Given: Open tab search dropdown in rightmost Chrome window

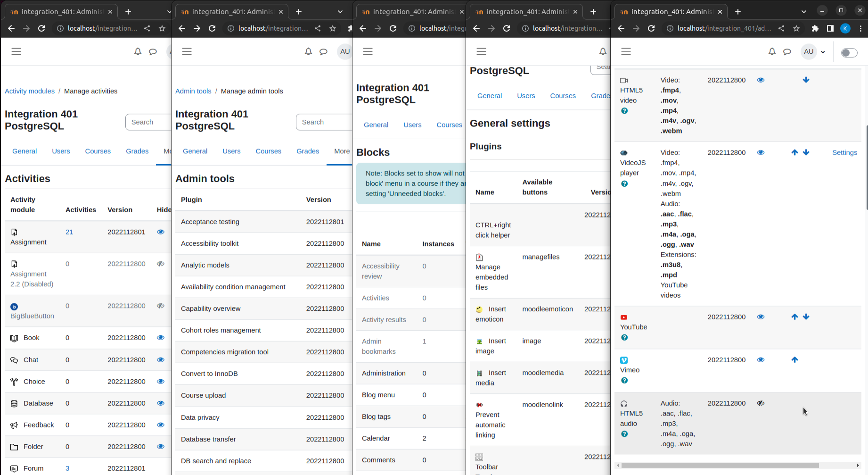Looking at the screenshot, I should tap(804, 12).
